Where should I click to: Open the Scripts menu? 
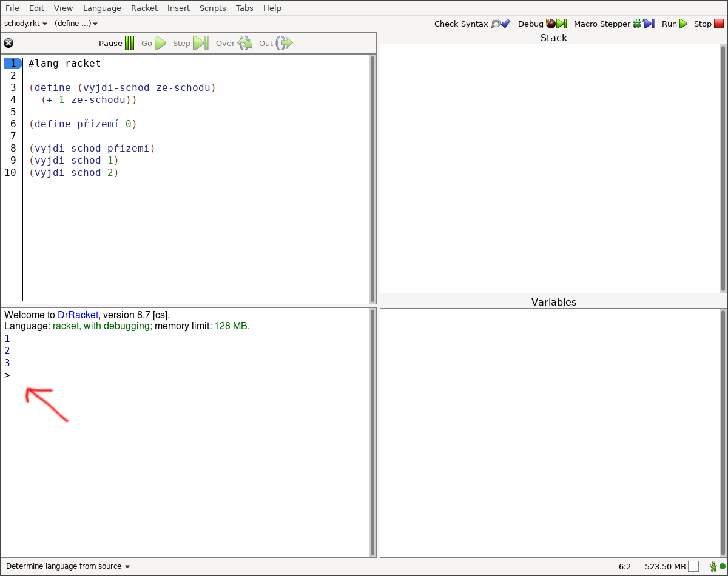212,8
